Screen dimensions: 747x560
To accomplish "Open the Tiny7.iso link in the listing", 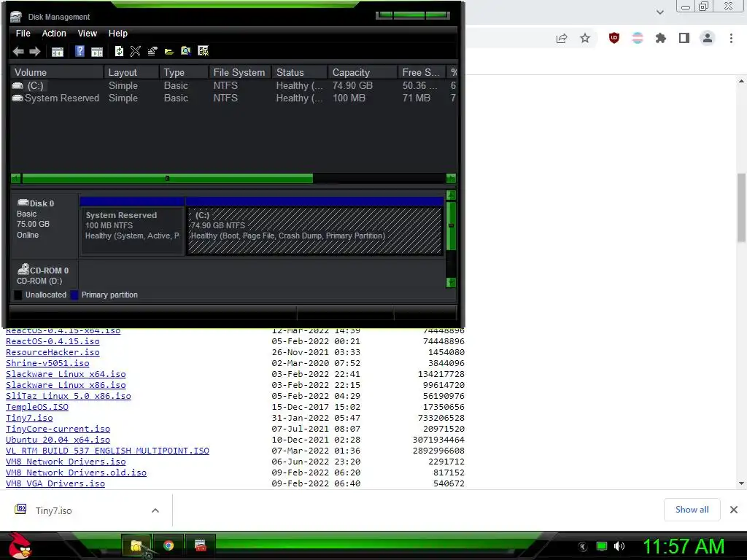I will tap(29, 418).
